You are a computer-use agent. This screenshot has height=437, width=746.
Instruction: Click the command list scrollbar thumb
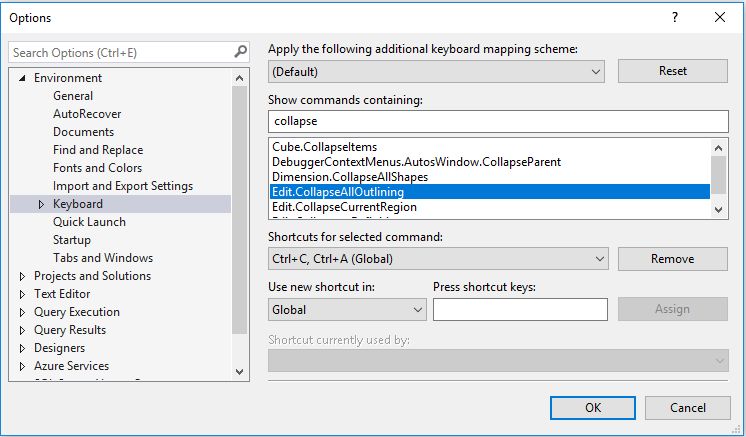[x=718, y=175]
